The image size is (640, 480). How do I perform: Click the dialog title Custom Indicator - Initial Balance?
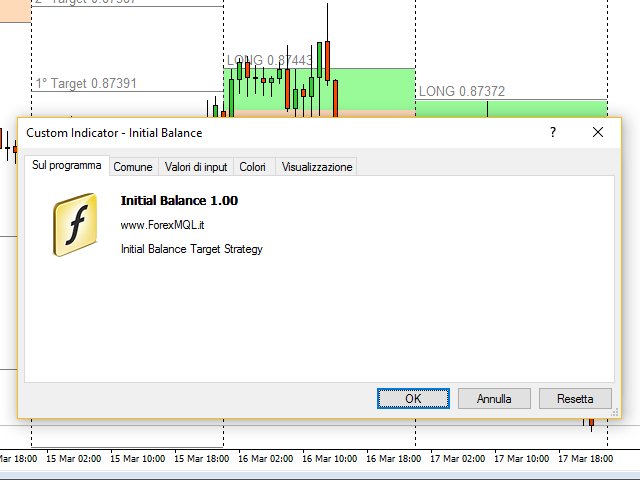(x=114, y=133)
